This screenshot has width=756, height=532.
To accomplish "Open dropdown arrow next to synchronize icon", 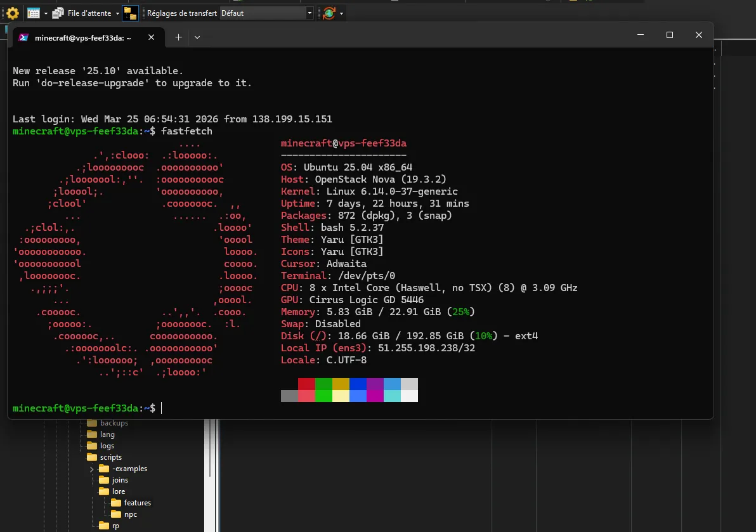I will [x=342, y=13].
